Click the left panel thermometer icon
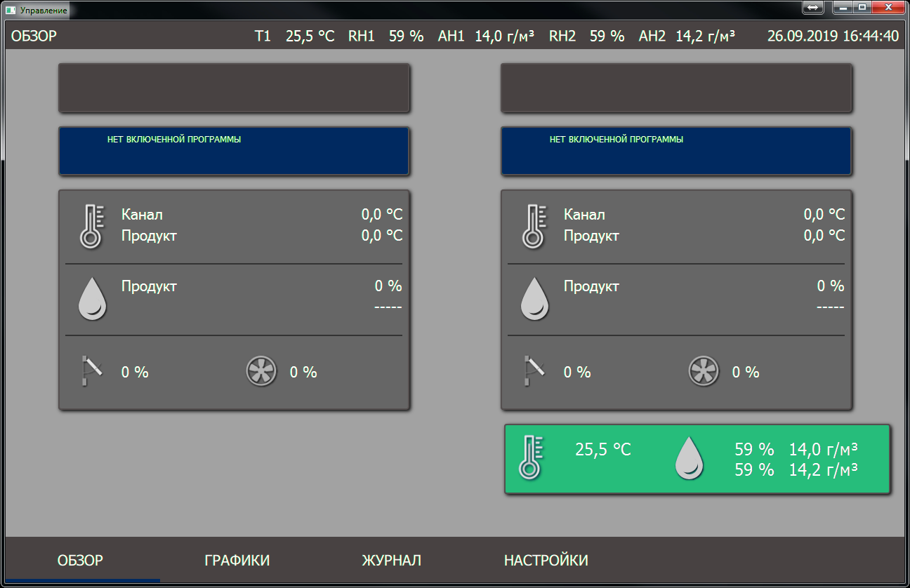Image resolution: width=910 pixels, height=588 pixels. point(91,227)
